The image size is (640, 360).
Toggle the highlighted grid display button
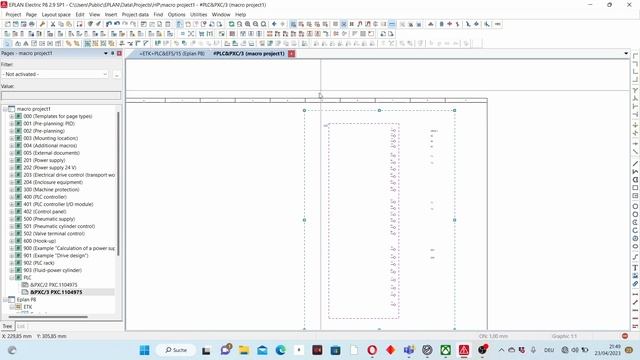[x=293, y=24]
